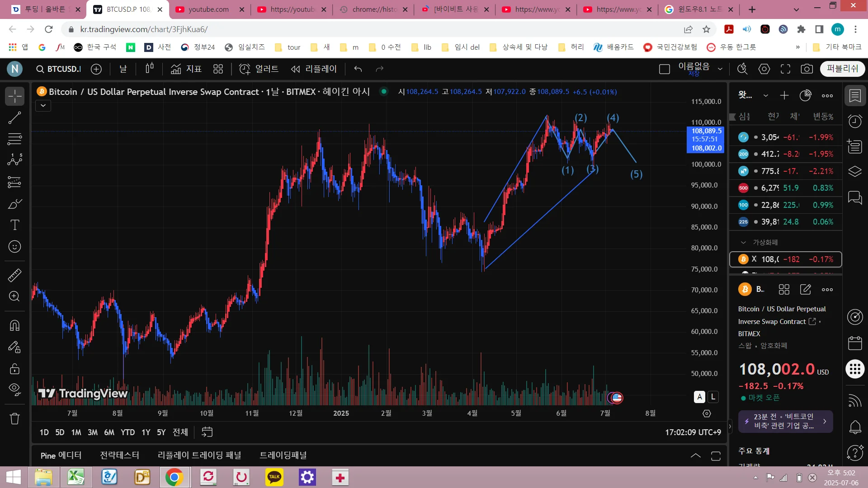The height and width of the screenshot is (488, 868).
Task: Toggle log scale L button
Action: [713, 397]
